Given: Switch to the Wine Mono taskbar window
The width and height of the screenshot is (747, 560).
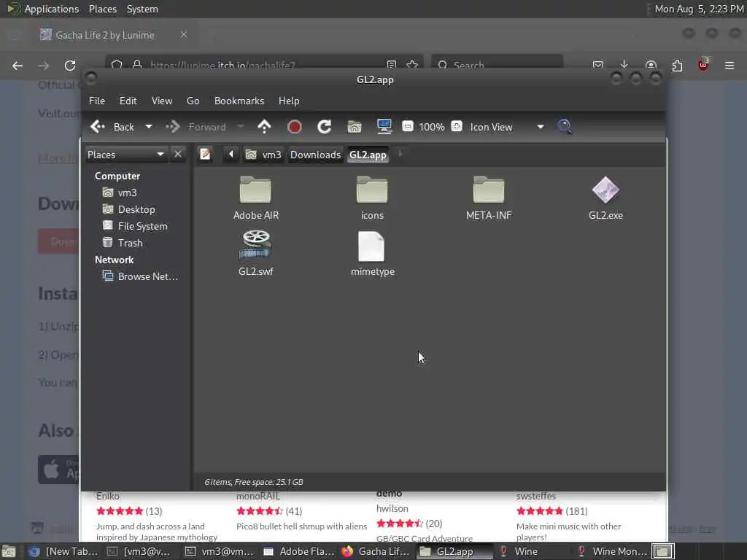Looking at the screenshot, I should pyautogui.click(x=612, y=551).
